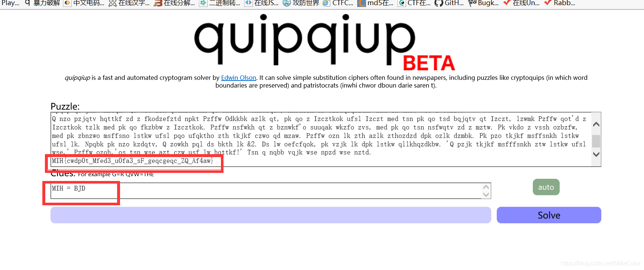Open the 在线汉字 bookmark
The height and width of the screenshot is (270, 644).
tap(129, 3)
